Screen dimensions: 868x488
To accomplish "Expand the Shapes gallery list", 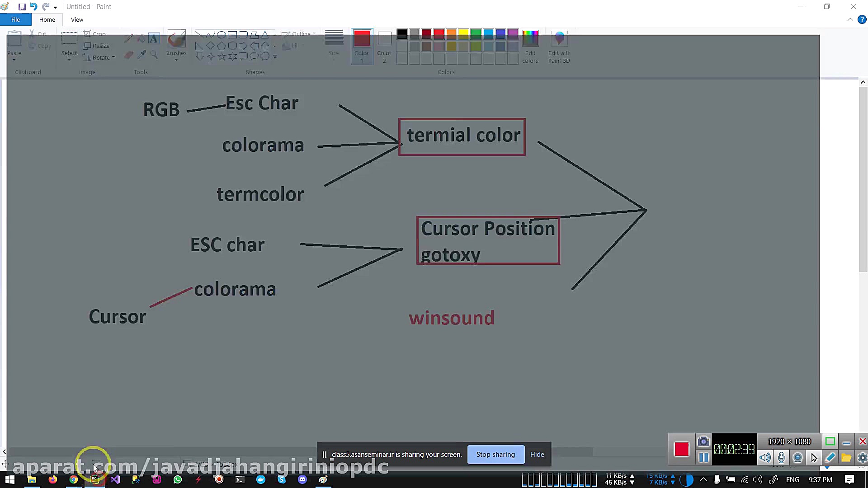I will (275, 57).
